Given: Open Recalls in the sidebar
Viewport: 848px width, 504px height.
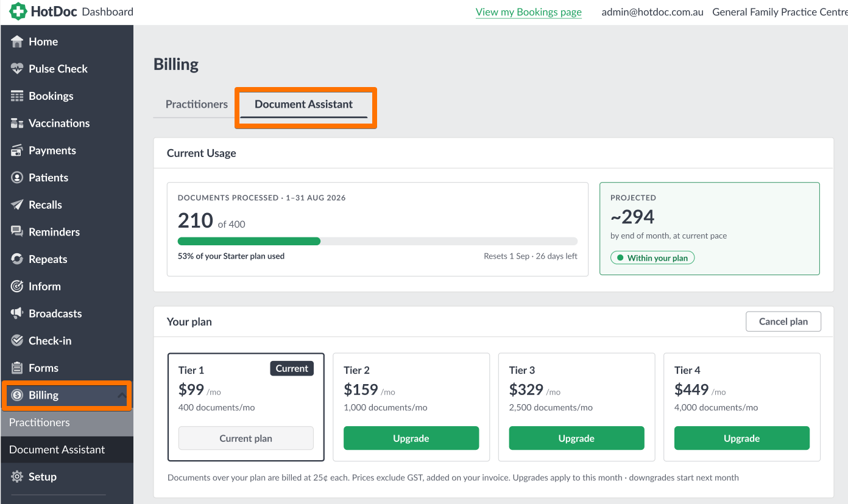Looking at the screenshot, I should coord(66,205).
